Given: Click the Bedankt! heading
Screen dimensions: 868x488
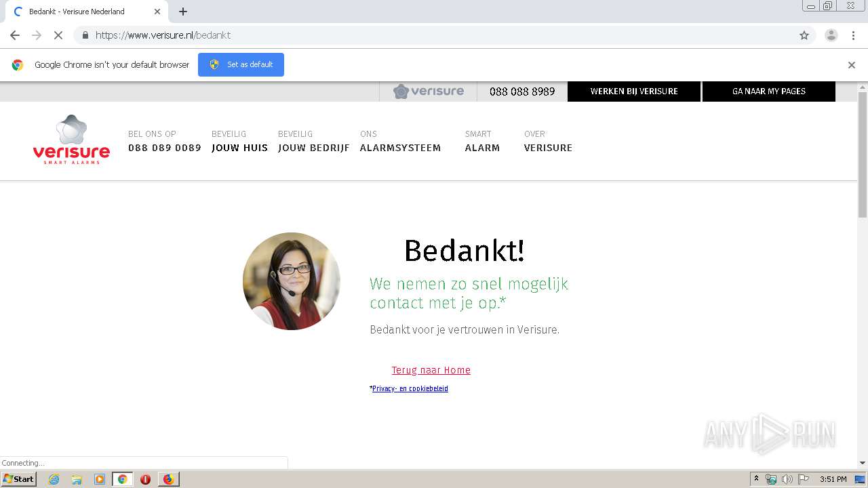Looking at the screenshot, I should [x=465, y=251].
